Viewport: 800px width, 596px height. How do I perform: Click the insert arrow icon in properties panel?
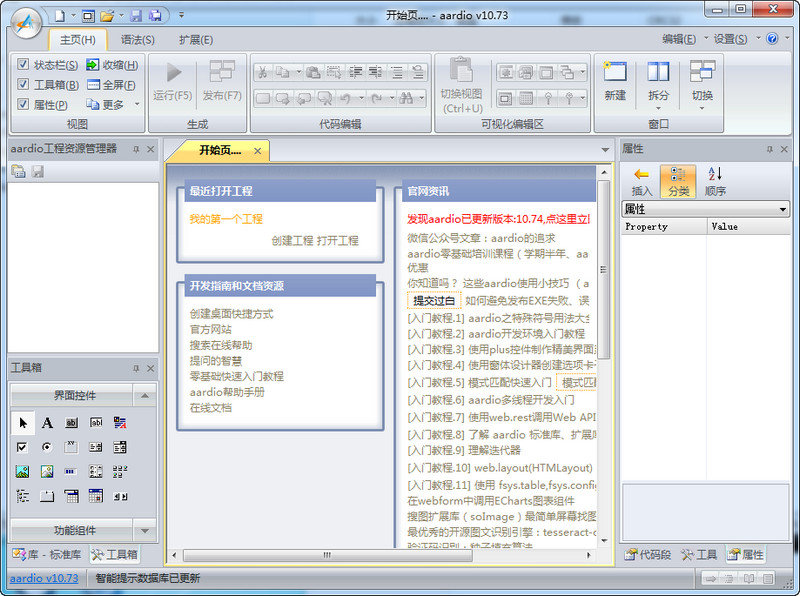[x=641, y=181]
